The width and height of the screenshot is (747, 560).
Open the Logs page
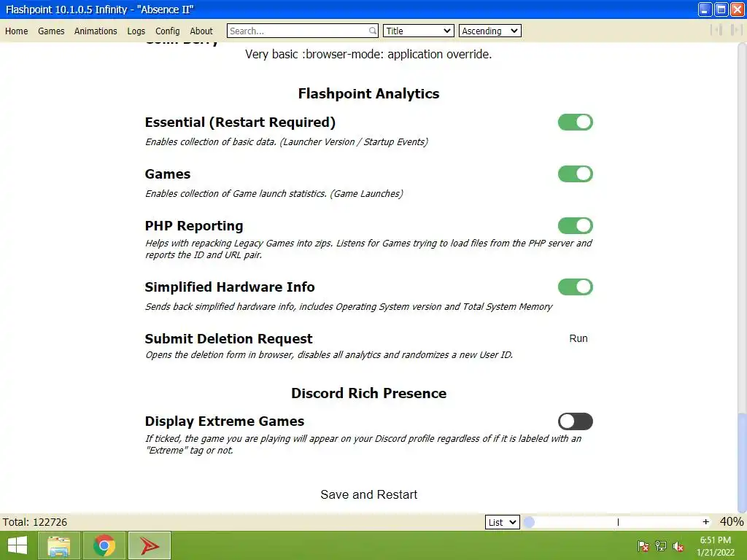pyautogui.click(x=136, y=31)
